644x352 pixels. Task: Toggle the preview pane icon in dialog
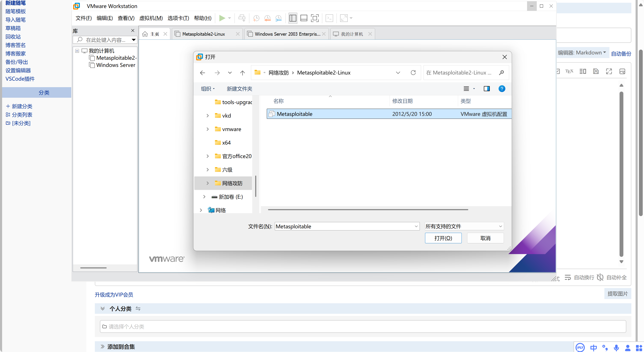(x=487, y=89)
